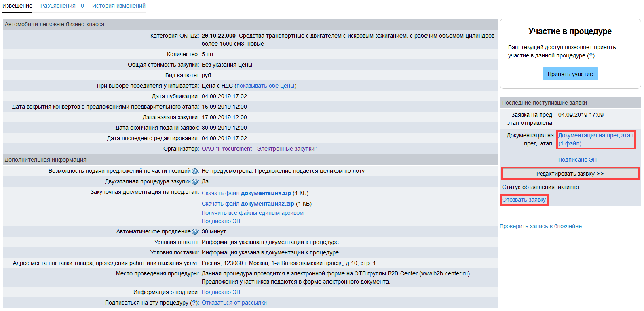Click Редактировать заявку button
The height and width of the screenshot is (311, 644).
[570, 174]
